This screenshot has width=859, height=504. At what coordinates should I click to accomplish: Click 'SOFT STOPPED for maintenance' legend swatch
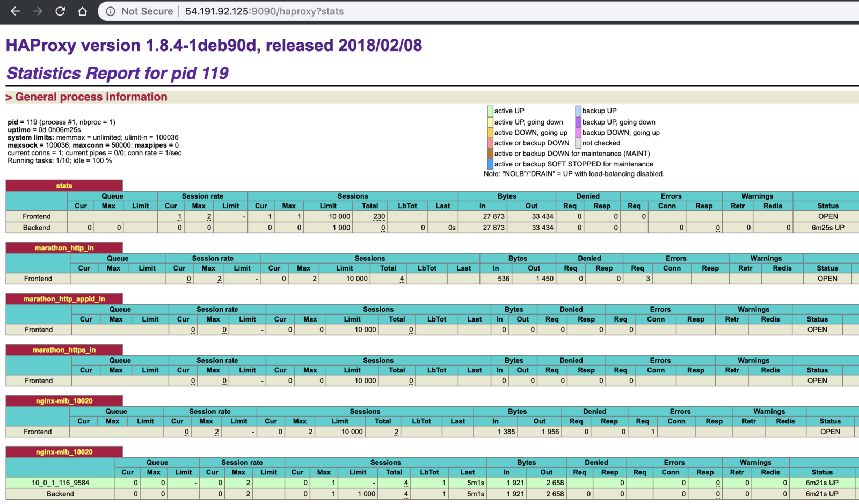(x=490, y=164)
